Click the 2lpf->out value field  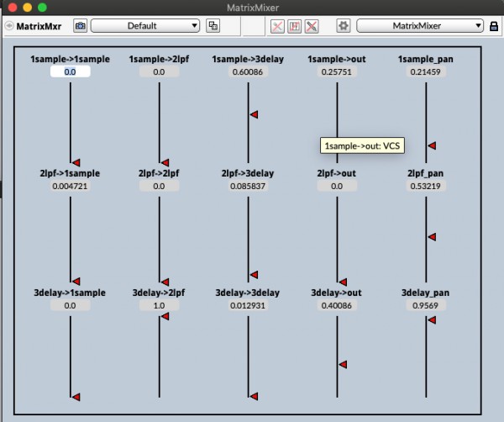(337, 186)
